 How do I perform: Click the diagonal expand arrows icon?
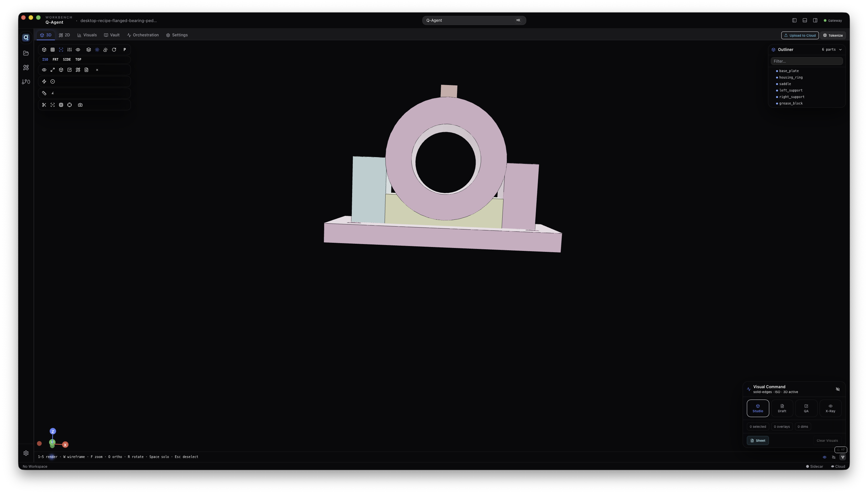click(x=53, y=70)
